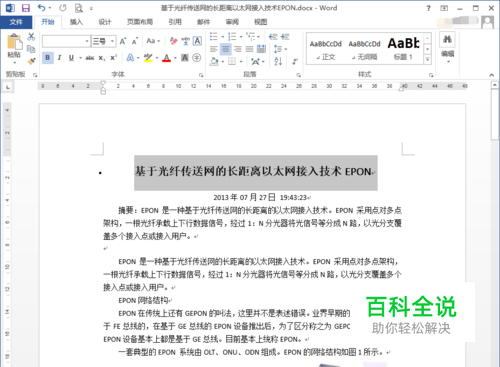The height and width of the screenshot is (367, 500).
Task: Toggle Center alignment
Action: [x=226, y=49]
